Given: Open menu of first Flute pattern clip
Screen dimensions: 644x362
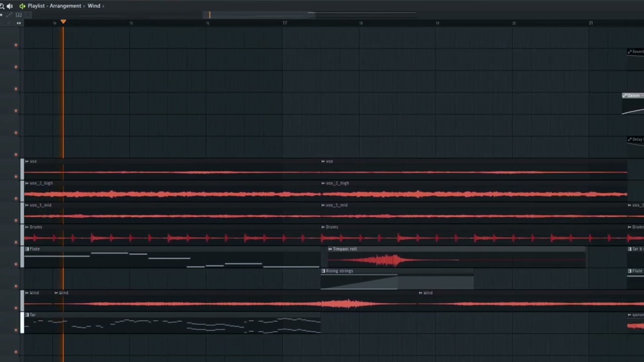Looking at the screenshot, I should click(x=27, y=249).
